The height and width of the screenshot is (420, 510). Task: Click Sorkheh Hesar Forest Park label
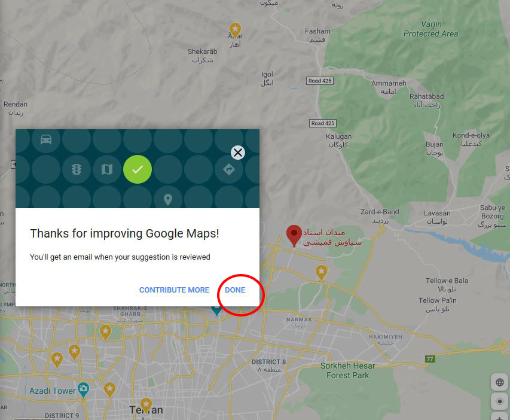tap(348, 370)
